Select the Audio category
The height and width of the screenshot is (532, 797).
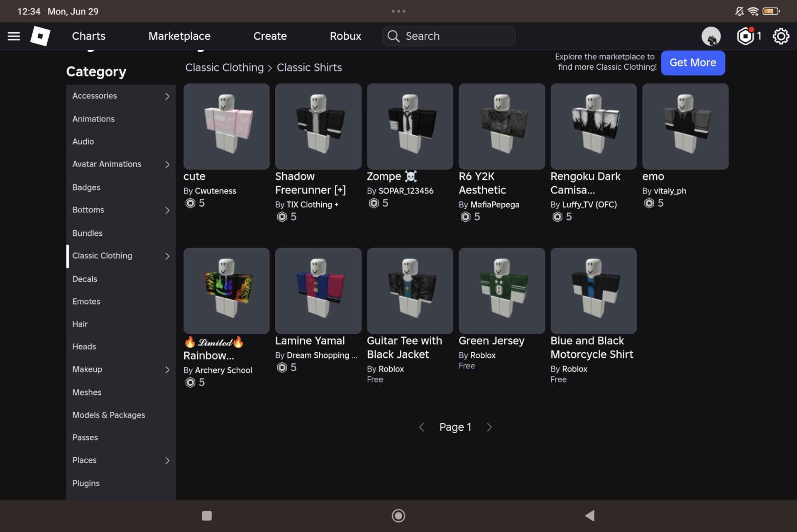121,142
